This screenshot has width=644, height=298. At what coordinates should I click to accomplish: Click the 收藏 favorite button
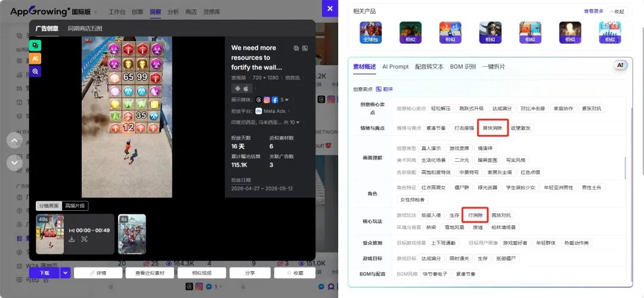tap(295, 273)
